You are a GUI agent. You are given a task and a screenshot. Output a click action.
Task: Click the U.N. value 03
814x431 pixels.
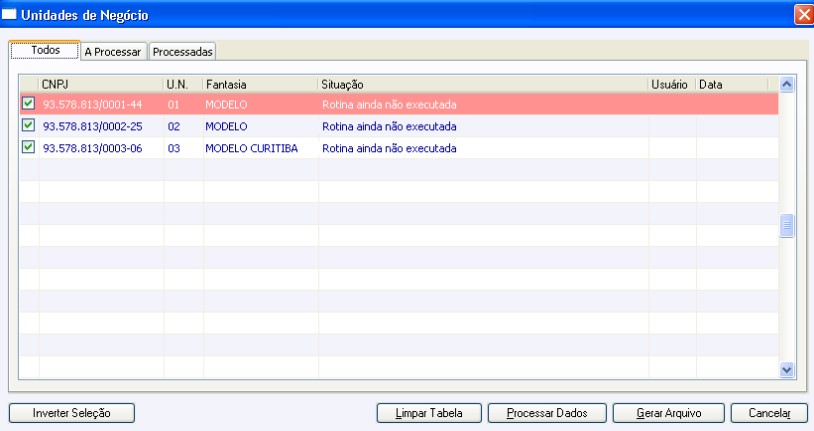pyautogui.click(x=173, y=148)
